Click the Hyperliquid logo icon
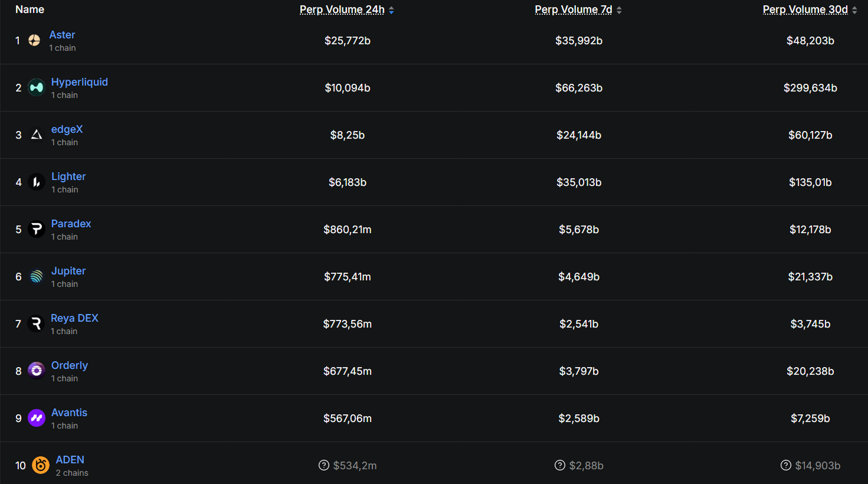The image size is (868, 484). [x=37, y=87]
